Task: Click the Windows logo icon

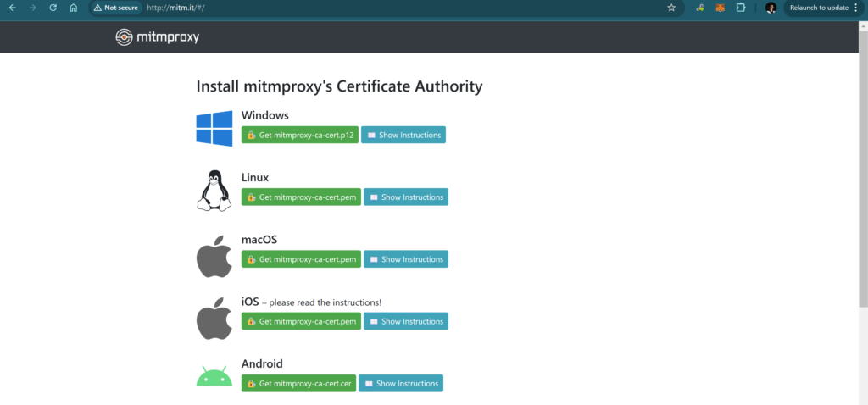Action: [x=214, y=128]
